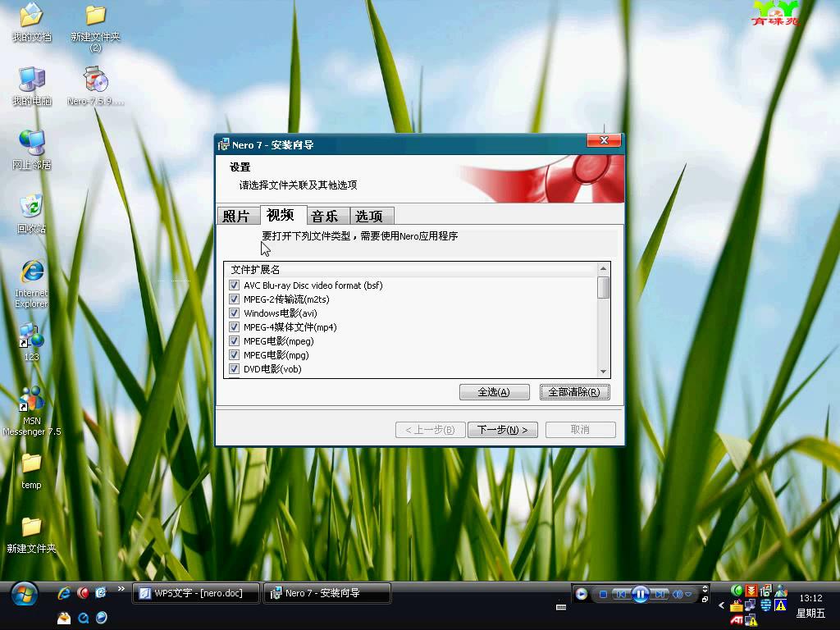Close the Nero 7 setup wizard

(604, 140)
